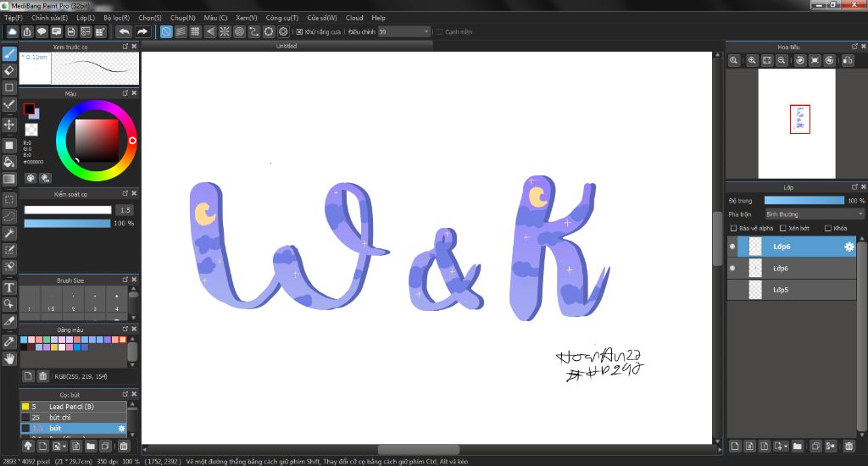
Task: Open the Tệp(F) menu
Action: 14,18
